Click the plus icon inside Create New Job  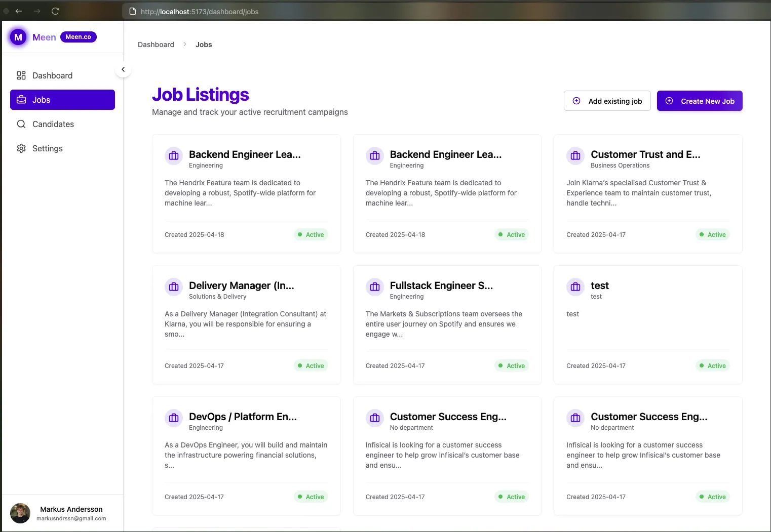tap(670, 101)
